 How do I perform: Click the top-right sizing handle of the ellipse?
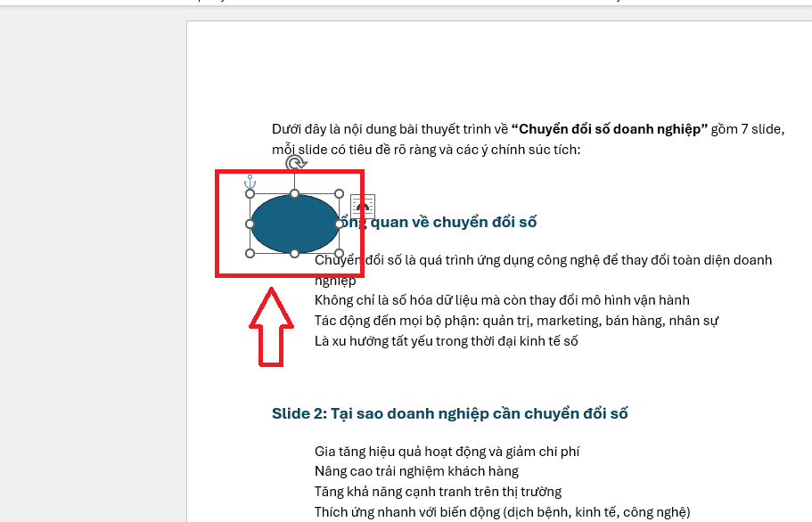[x=339, y=194]
